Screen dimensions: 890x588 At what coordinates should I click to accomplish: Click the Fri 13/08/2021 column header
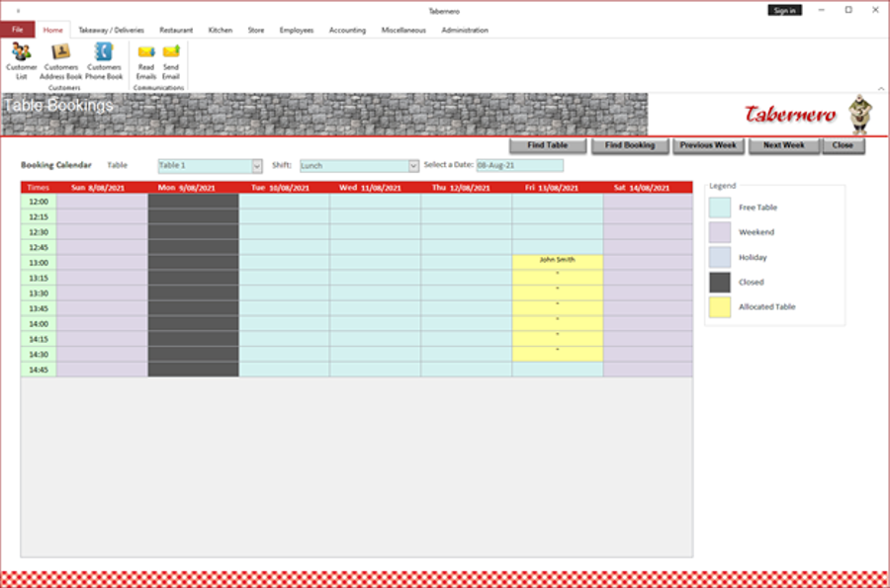557,188
